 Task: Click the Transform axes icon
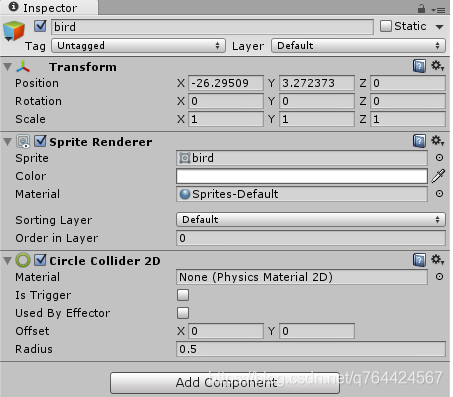pyautogui.click(x=23, y=67)
